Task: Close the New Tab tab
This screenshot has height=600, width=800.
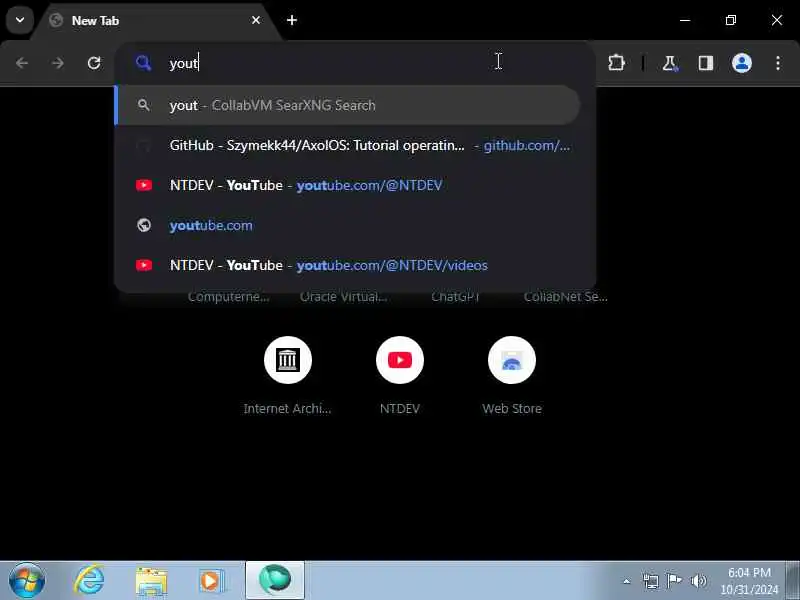Action: click(256, 20)
